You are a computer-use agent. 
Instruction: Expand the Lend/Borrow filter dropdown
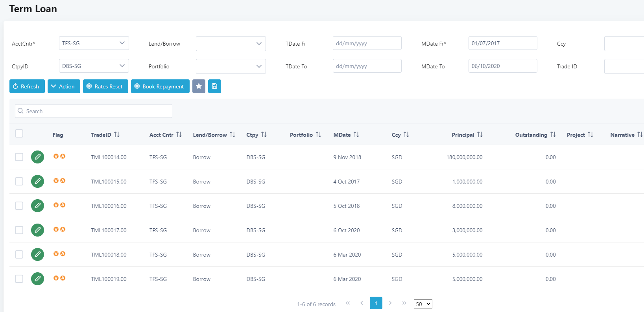(231, 44)
